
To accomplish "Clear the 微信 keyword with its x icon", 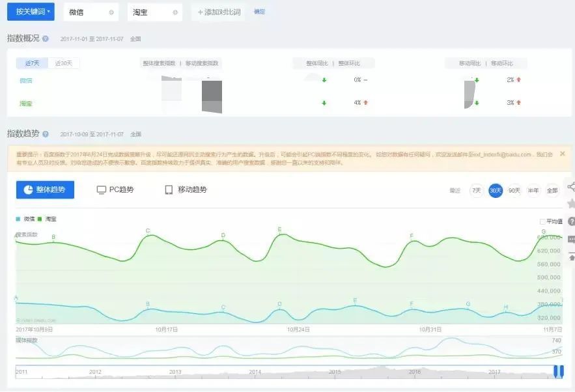I will (111, 12).
